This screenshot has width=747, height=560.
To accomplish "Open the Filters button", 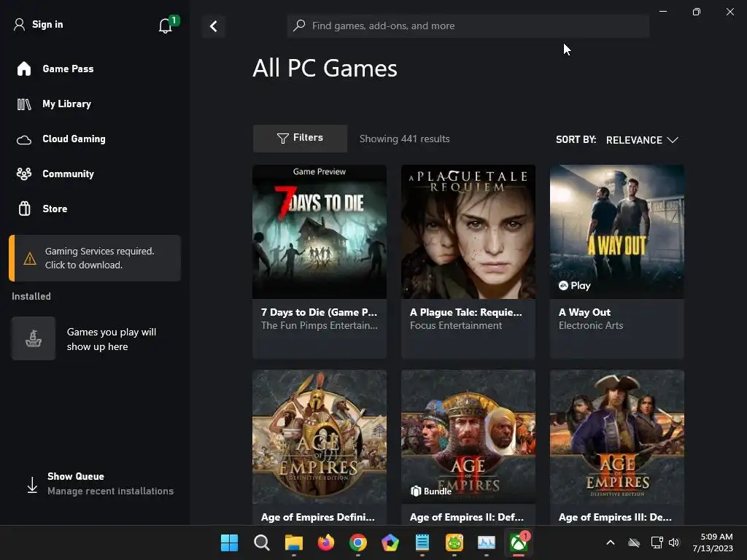I will [300, 138].
